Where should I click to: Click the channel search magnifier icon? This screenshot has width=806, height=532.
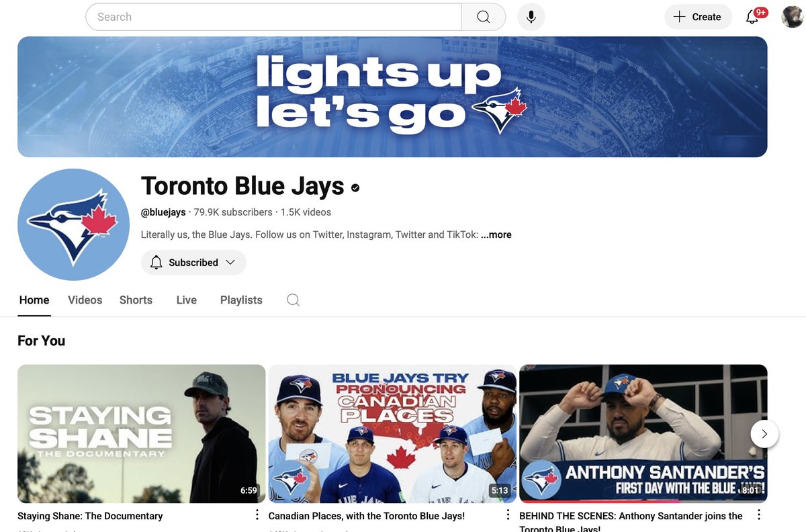pyautogui.click(x=293, y=300)
